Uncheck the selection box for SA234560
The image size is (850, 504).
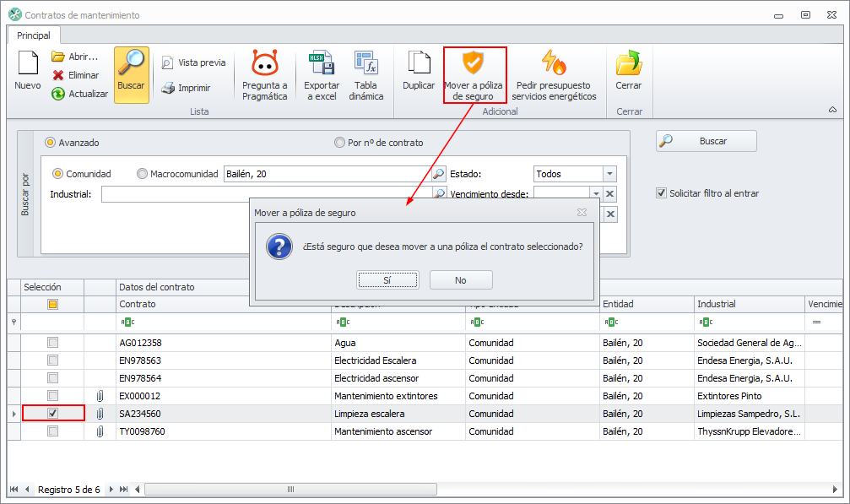(x=52, y=414)
